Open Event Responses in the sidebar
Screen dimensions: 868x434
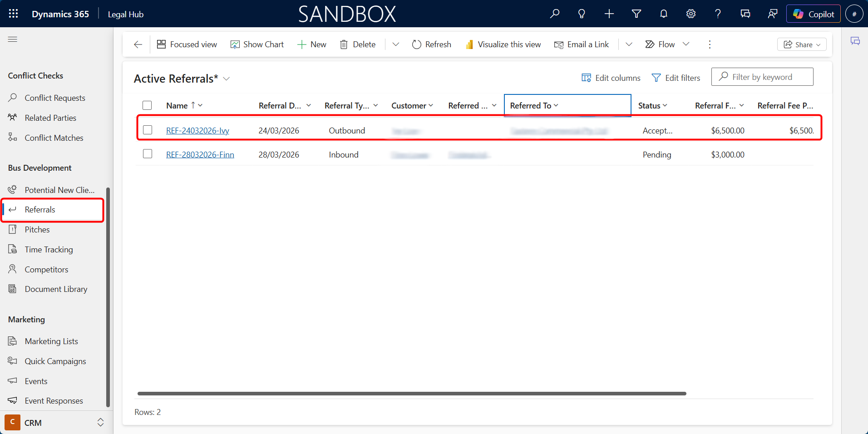54,401
